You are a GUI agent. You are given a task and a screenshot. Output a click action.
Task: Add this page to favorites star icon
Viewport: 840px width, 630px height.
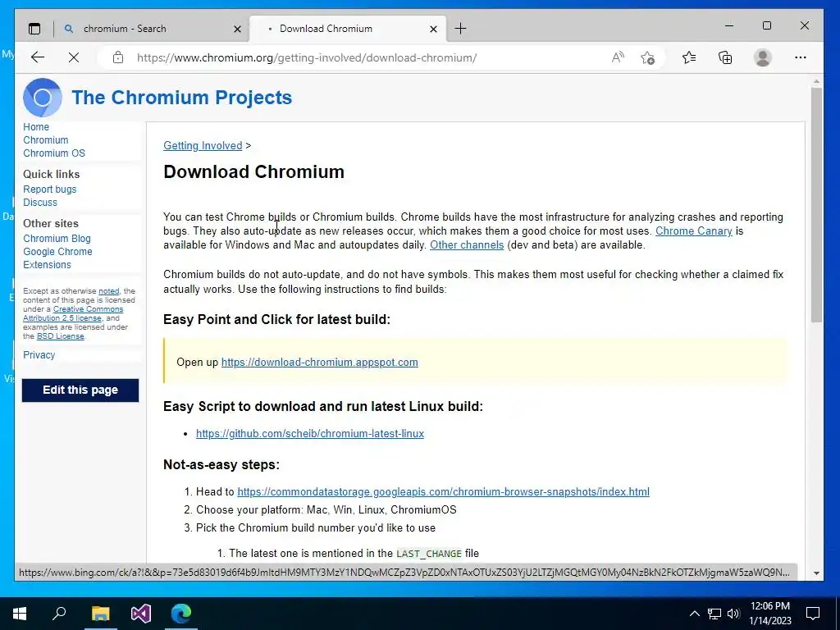coord(648,57)
